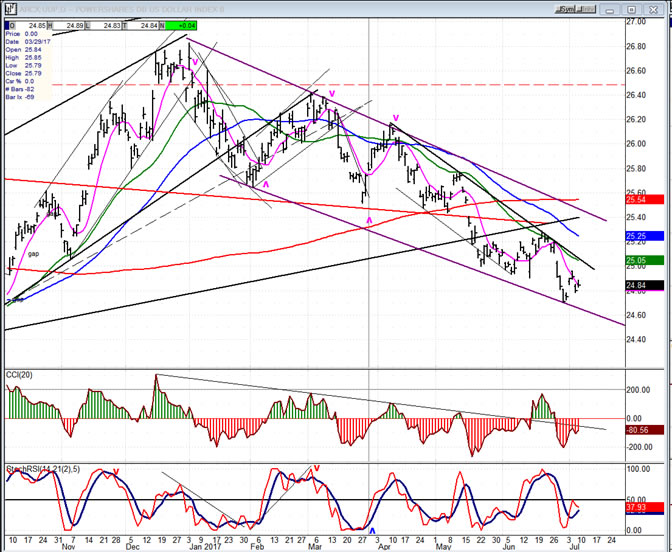Image resolution: width=672 pixels, height=552 pixels.
Task: Open the Sym symbol selector button
Action: click(567, 9)
